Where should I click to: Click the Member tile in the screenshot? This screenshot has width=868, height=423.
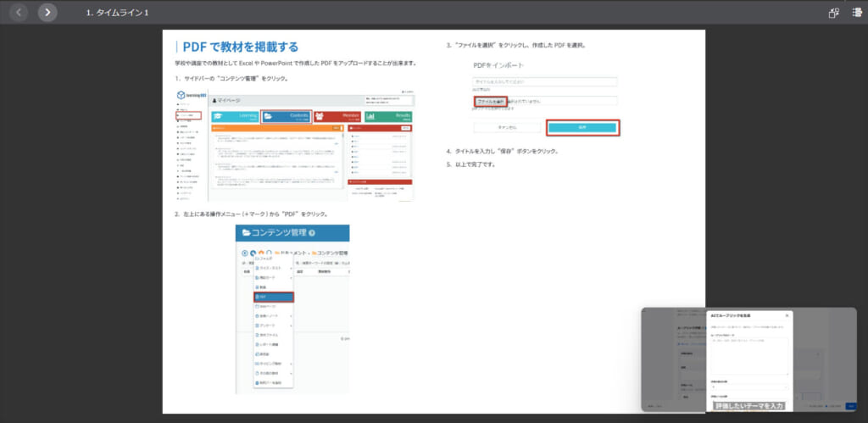337,117
